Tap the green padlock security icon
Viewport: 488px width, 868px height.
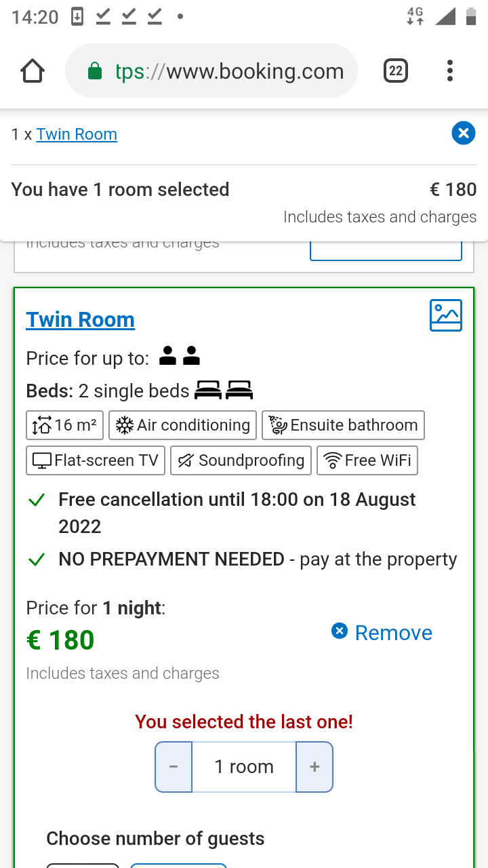(95, 71)
